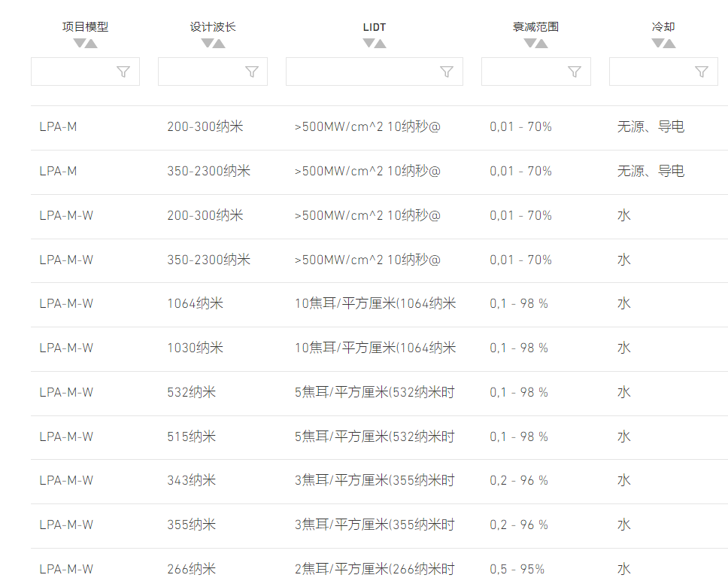Viewport: 728px width, 584px height.
Task: Sort LIDT column descending with down arrow
Action: (369, 43)
